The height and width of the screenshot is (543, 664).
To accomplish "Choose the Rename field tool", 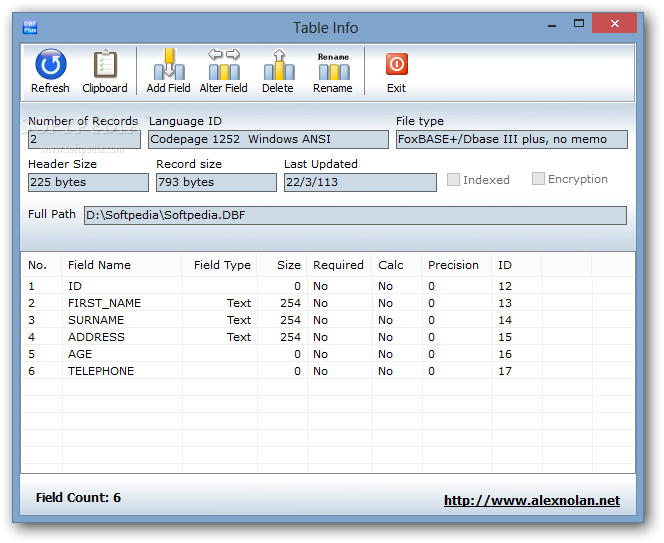I will (333, 66).
